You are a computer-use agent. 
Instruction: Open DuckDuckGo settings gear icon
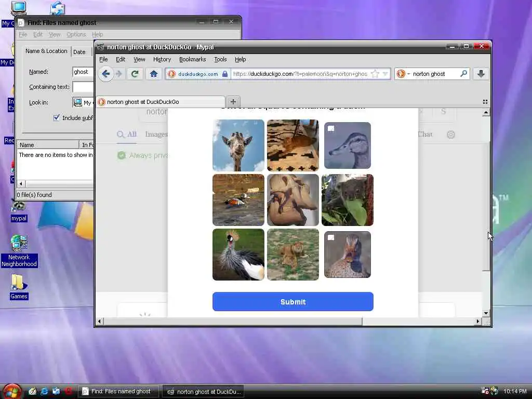point(450,135)
